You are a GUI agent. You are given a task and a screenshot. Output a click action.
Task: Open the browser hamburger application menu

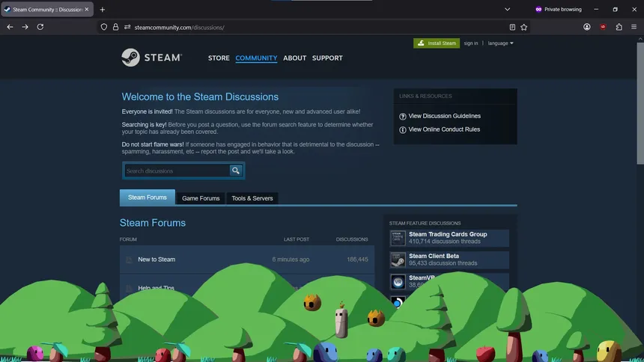coord(634,27)
